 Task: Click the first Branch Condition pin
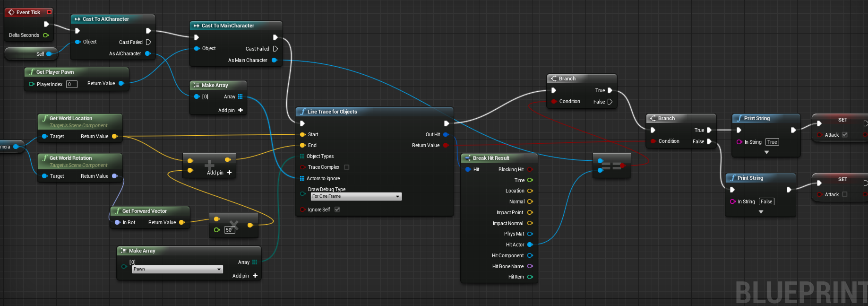554,101
